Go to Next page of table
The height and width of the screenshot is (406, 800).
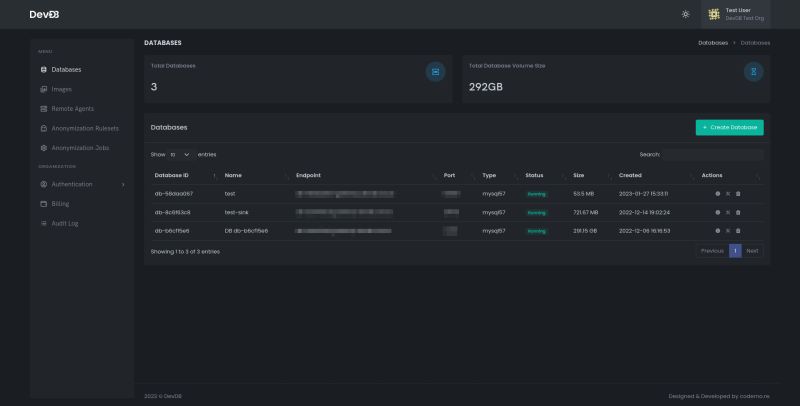[752, 251]
